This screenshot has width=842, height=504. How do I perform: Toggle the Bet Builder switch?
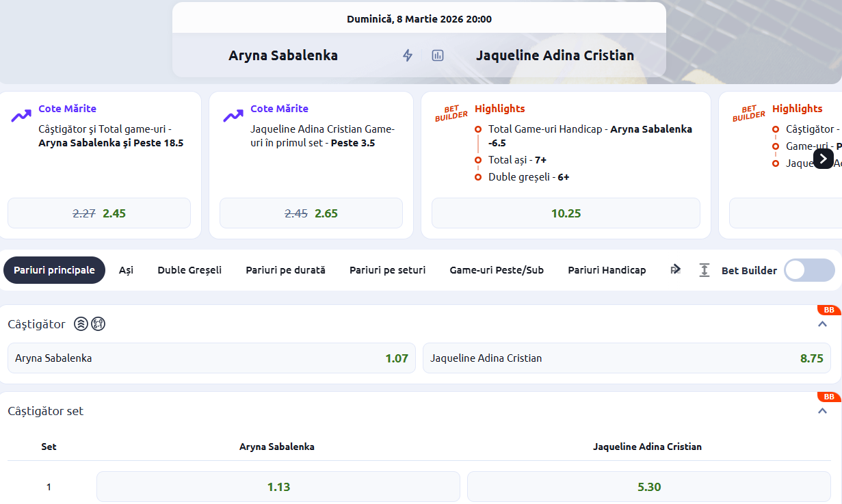[808, 270]
